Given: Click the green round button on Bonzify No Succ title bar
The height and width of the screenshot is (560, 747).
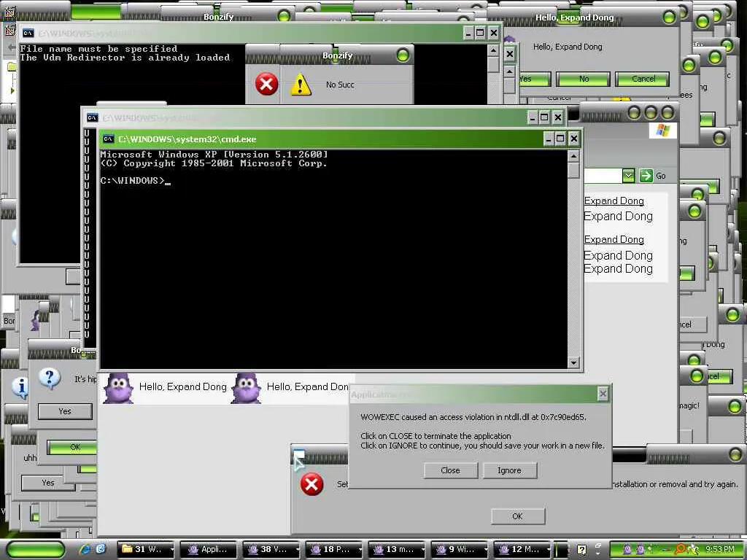Looking at the screenshot, I should [x=403, y=55].
